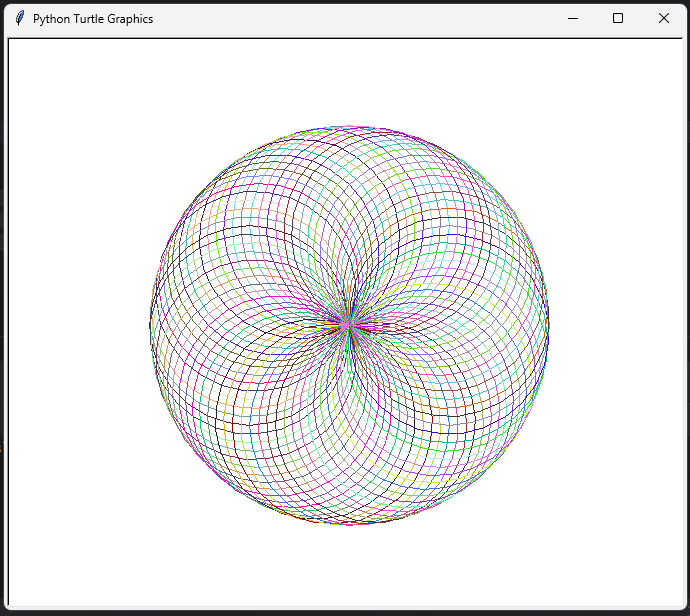Click empty title bar space before minimize button

click(400, 18)
